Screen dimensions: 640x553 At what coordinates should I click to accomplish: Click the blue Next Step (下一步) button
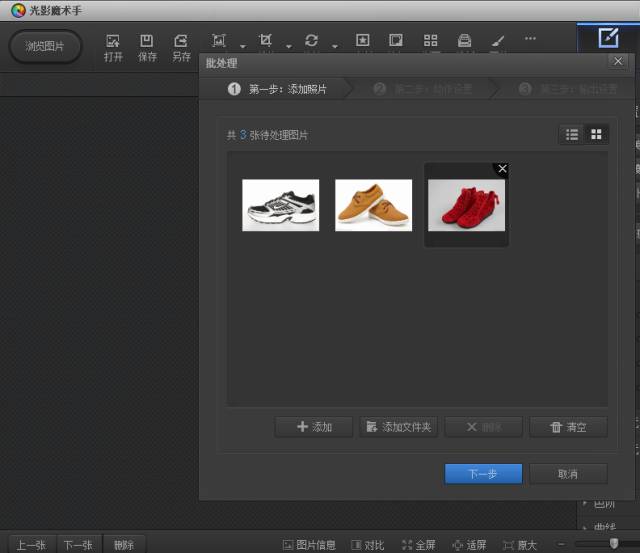[483, 473]
